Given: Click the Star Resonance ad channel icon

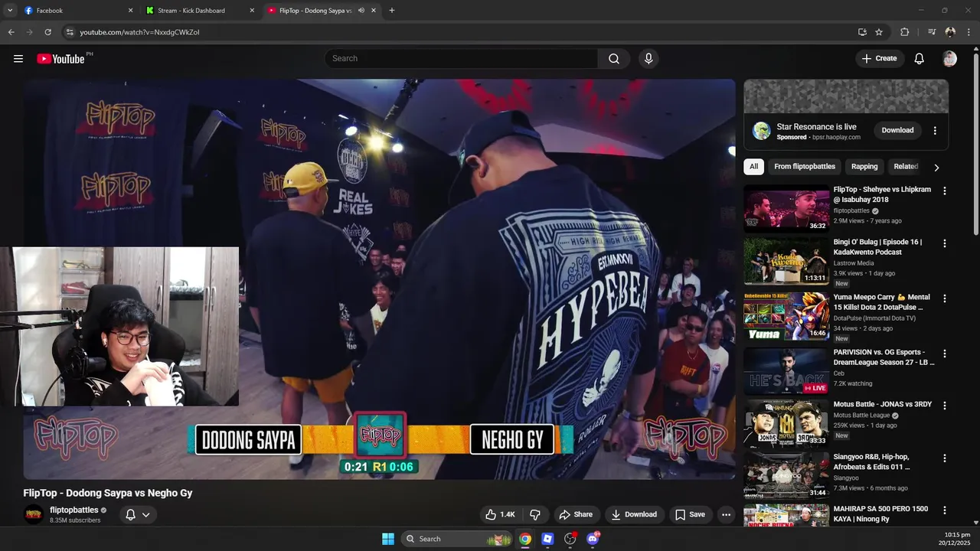Looking at the screenshot, I should (761, 131).
